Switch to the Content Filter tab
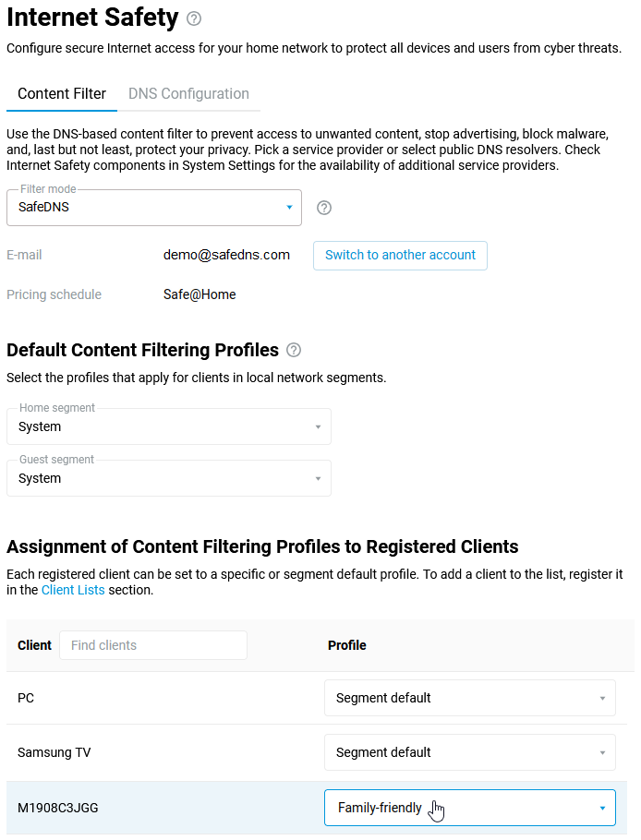Image resolution: width=641 pixels, height=840 pixels. pyautogui.click(x=62, y=94)
